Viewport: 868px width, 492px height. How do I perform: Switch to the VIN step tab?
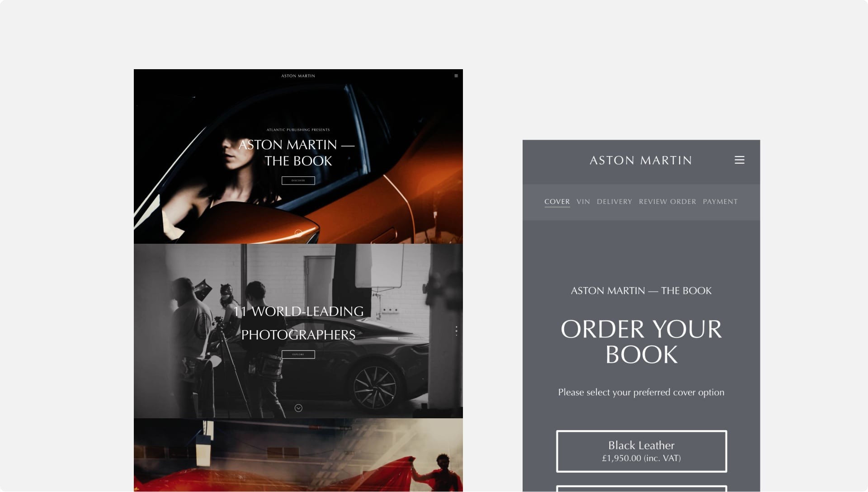(583, 202)
